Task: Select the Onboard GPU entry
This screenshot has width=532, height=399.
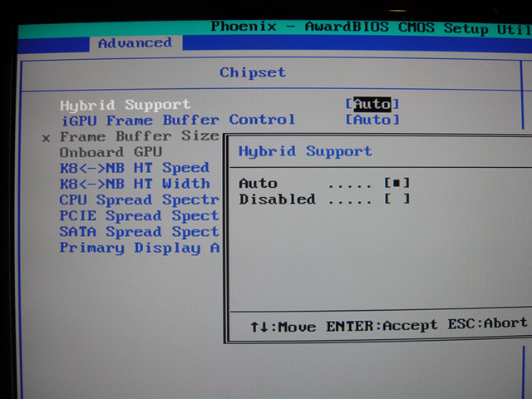Action: (x=111, y=152)
